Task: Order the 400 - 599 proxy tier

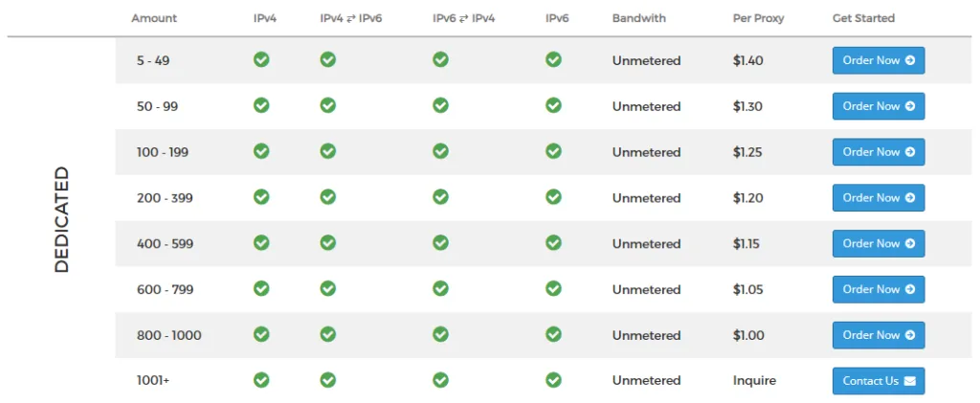Action: pyautogui.click(x=878, y=244)
